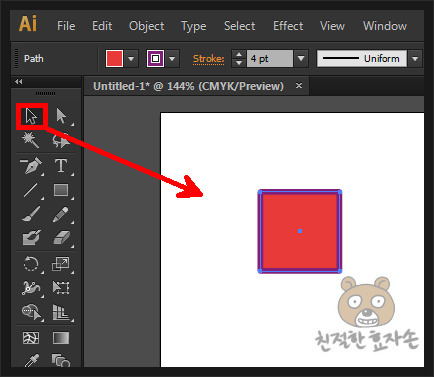The image size is (434, 377).
Task: Increase stroke weight with up arrow
Action: point(239,55)
